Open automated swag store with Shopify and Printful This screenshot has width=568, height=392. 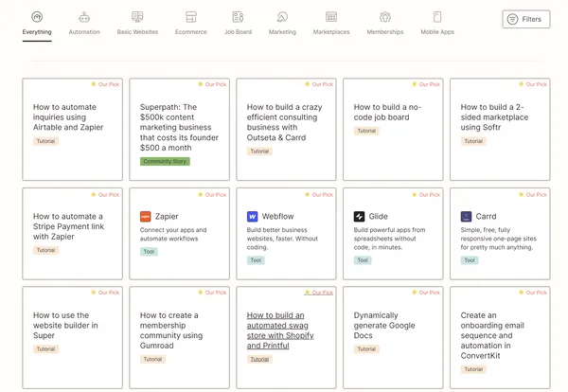pyautogui.click(x=280, y=330)
